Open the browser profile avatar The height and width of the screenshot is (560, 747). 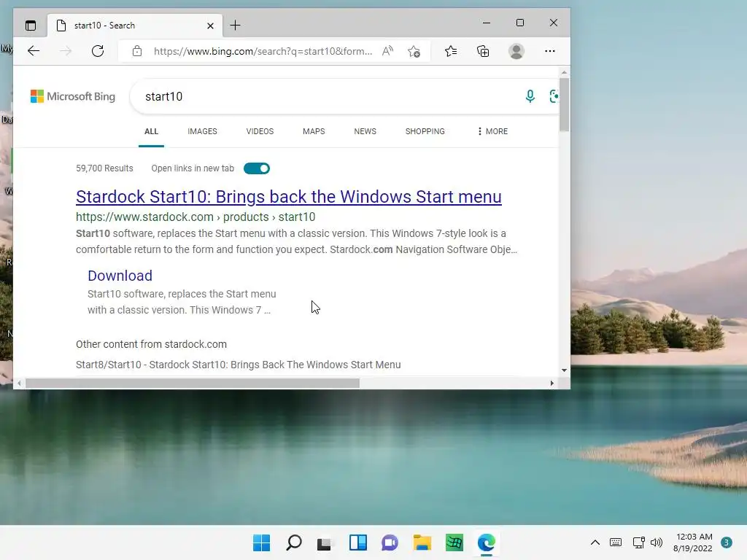point(516,51)
